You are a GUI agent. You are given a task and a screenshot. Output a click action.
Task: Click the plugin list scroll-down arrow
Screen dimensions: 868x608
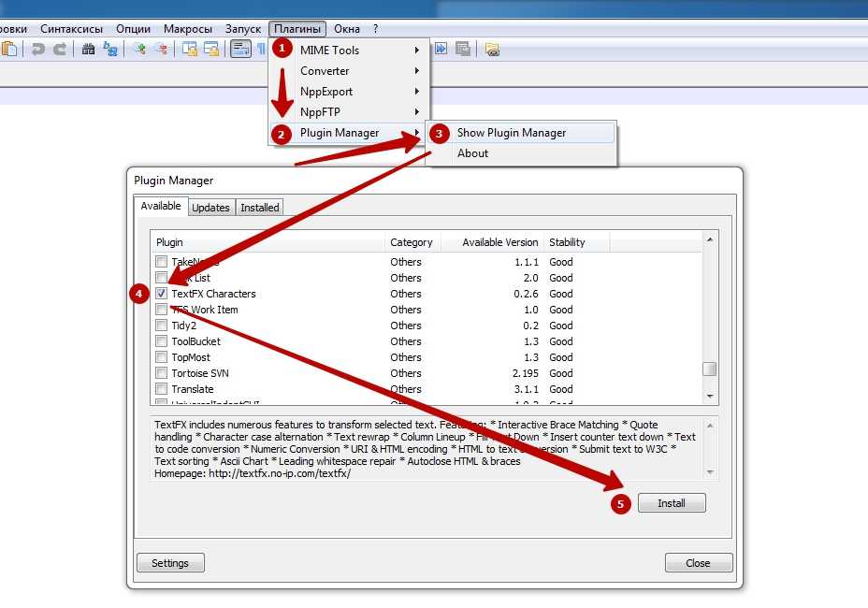click(x=710, y=397)
